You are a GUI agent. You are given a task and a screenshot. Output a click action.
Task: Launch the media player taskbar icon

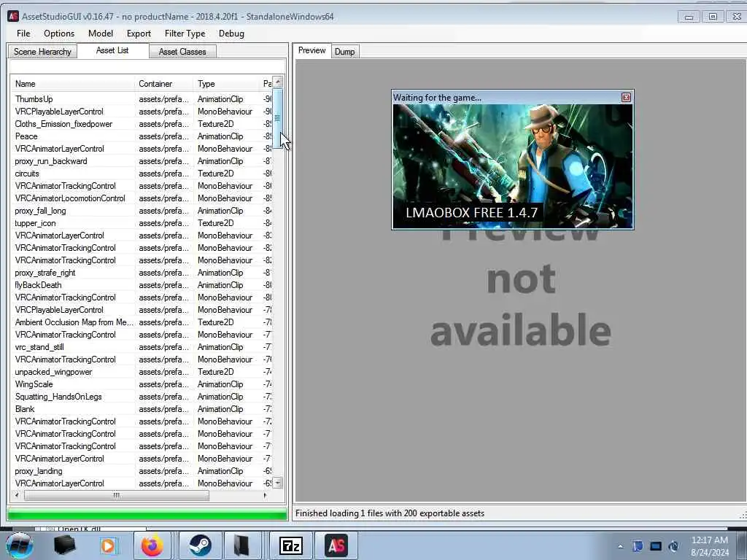click(x=108, y=545)
